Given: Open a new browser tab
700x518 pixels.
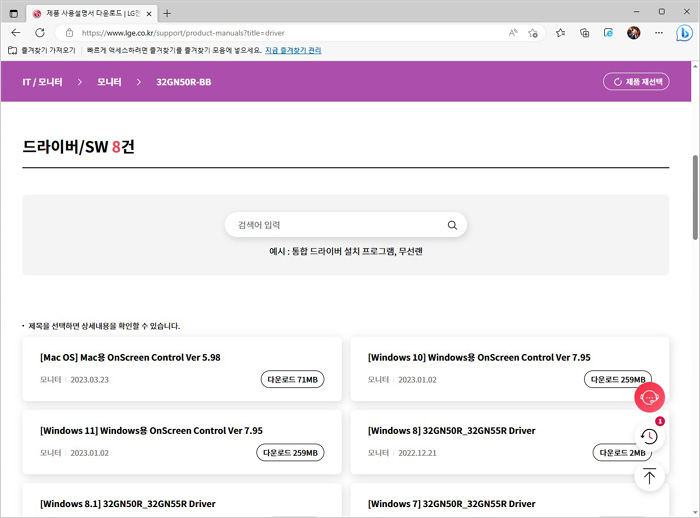Looking at the screenshot, I should (x=167, y=13).
